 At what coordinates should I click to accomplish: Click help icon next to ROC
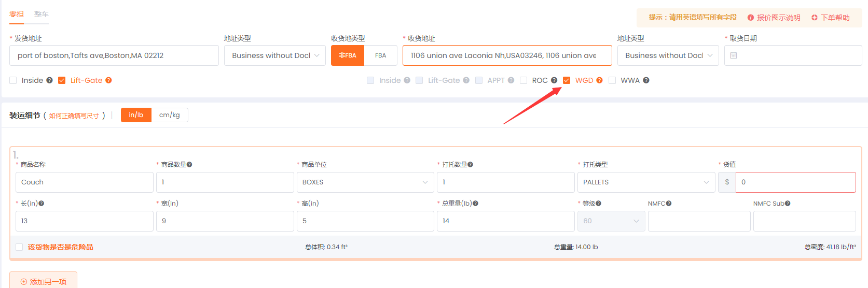click(x=554, y=80)
